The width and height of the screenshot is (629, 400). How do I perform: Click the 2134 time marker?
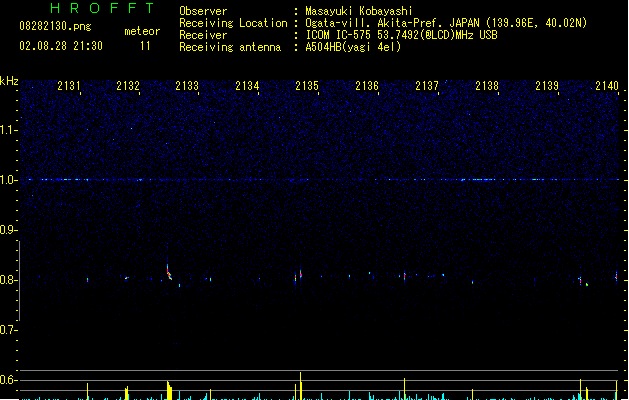coord(247,86)
